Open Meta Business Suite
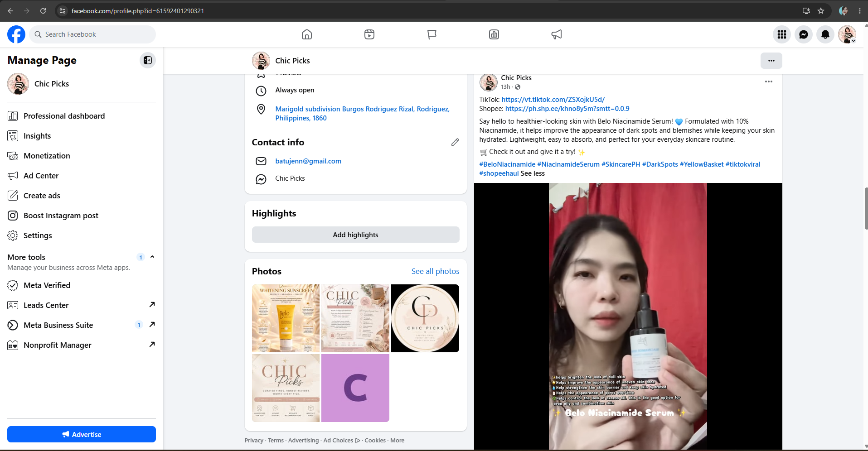The image size is (868, 451). click(82, 325)
